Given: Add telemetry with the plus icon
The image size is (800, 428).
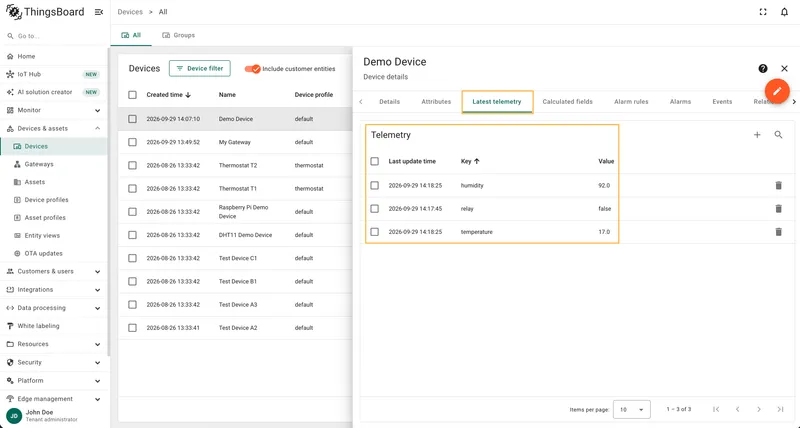Looking at the screenshot, I should tap(757, 135).
